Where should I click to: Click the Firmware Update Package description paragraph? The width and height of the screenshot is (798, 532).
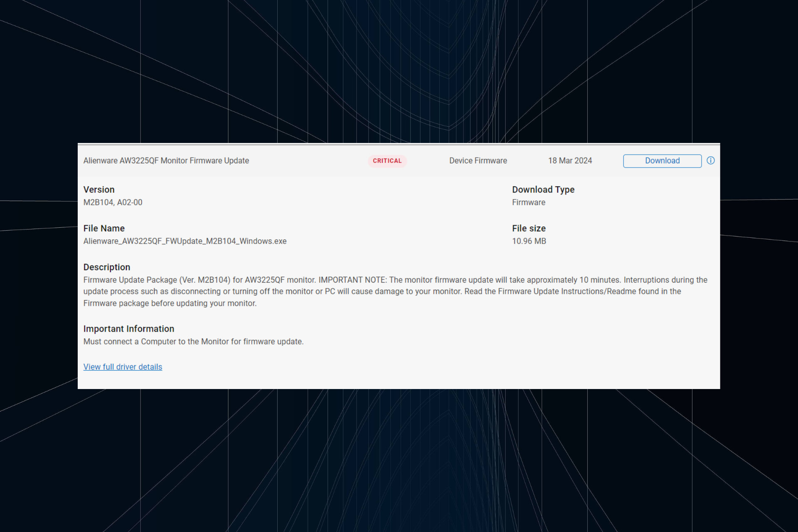tap(395, 292)
